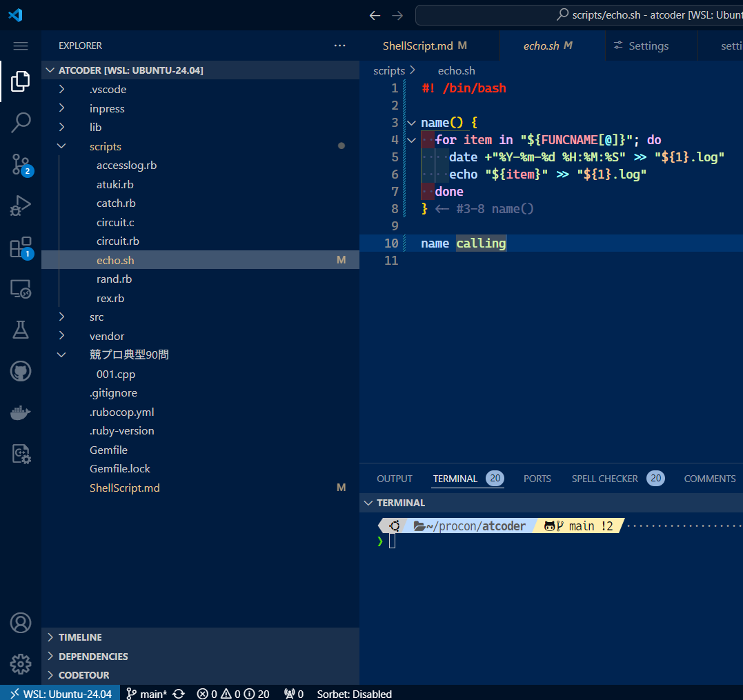Click the Sorbet: Disabled status bar item
743x700 pixels.
tap(354, 693)
